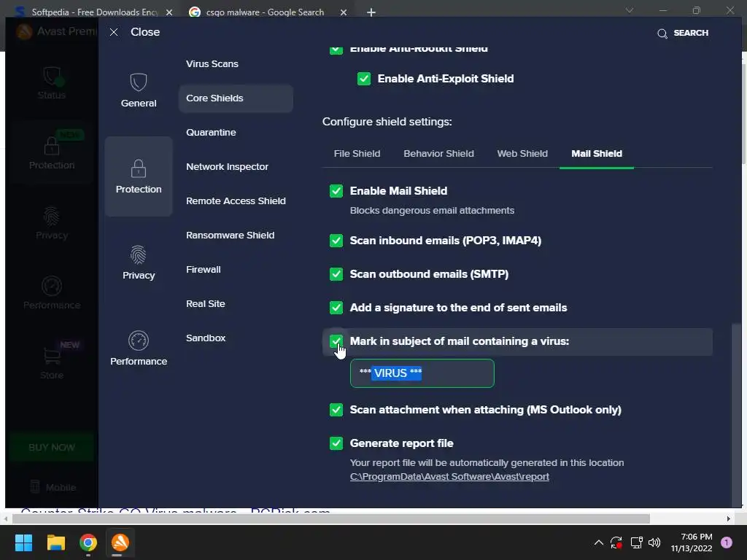This screenshot has height=560, width=747.
Task: Click the Search magnifier icon
Action: click(x=662, y=34)
